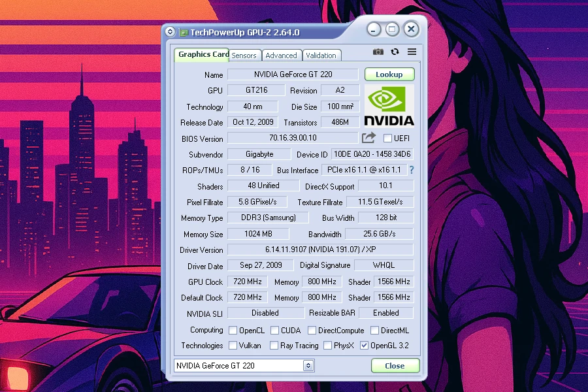588x392 pixels.
Task: Click the NVIDIA logo image
Action: coord(389,106)
